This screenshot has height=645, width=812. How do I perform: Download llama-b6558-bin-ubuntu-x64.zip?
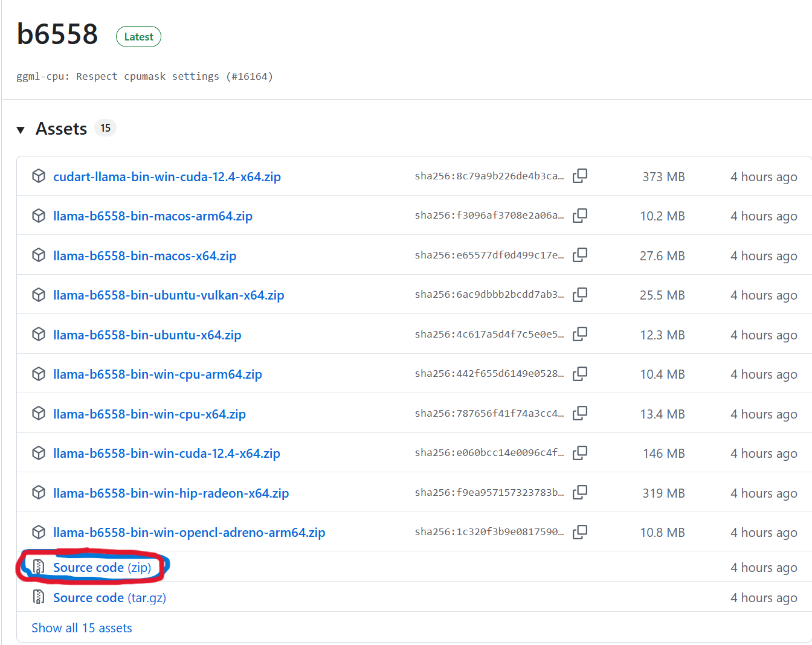tap(147, 335)
